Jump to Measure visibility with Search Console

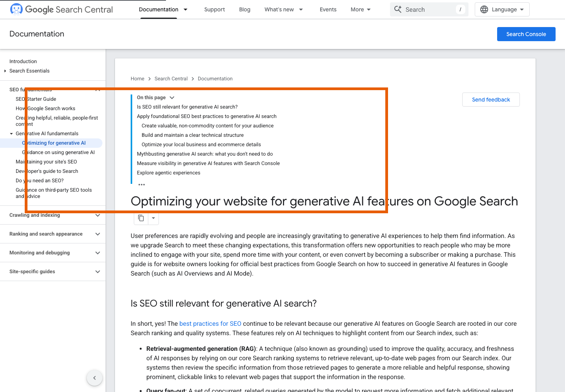[208, 163]
